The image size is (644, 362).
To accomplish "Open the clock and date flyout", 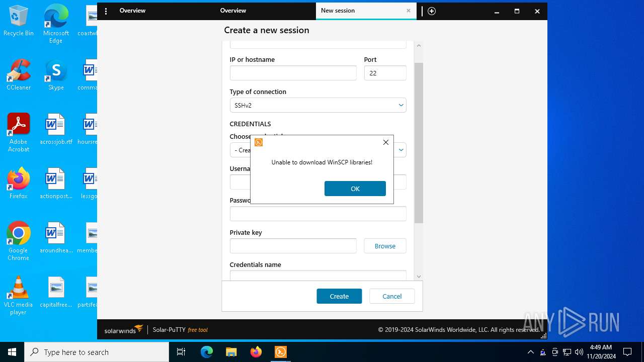I will click(601, 352).
